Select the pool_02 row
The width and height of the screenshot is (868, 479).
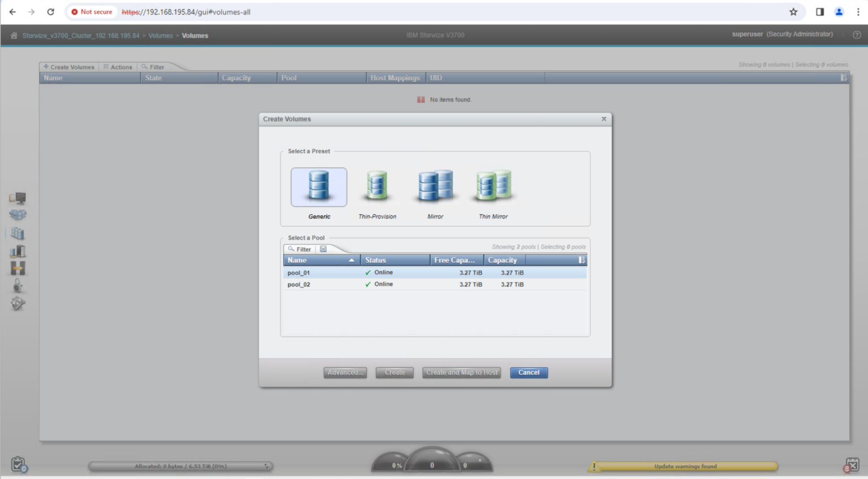pos(396,284)
